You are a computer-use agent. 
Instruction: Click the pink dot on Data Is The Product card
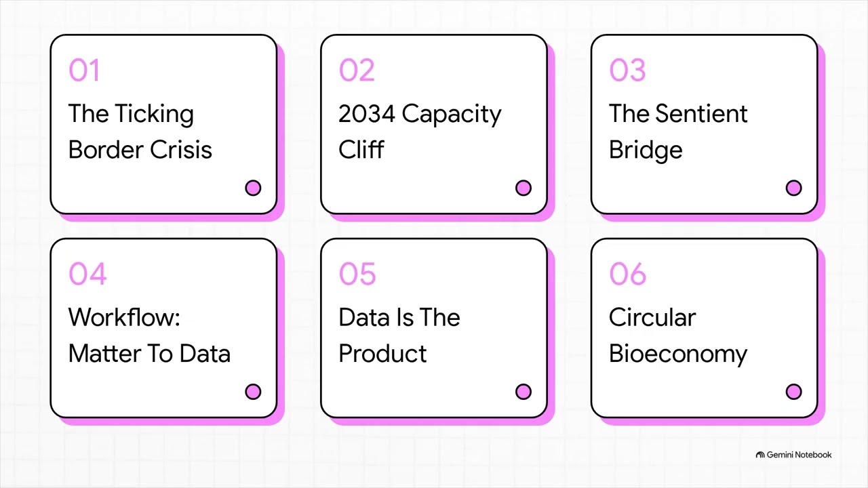click(524, 392)
